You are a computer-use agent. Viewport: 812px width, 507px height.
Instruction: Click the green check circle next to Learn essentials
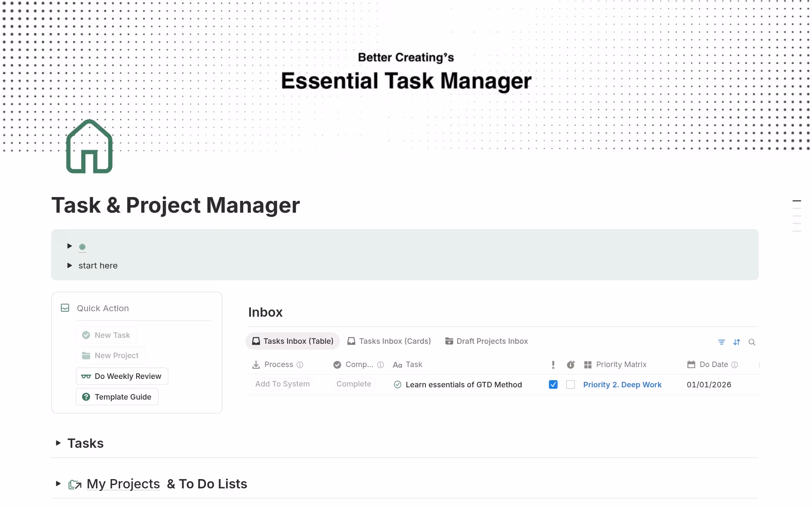[x=398, y=384]
